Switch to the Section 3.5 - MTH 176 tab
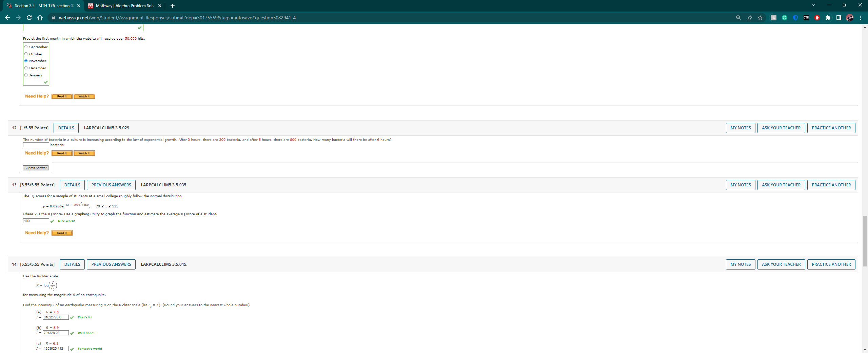Viewport: 868px width, 353px height. 44,6
